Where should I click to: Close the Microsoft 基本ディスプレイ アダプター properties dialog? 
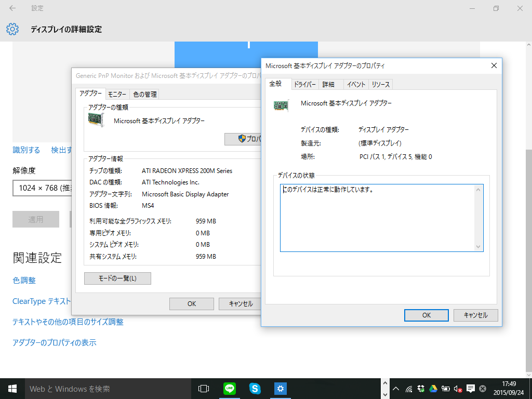pyautogui.click(x=494, y=65)
